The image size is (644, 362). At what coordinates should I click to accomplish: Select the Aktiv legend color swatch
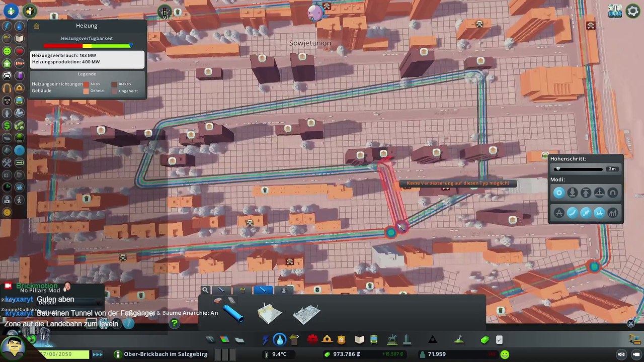[86, 84]
